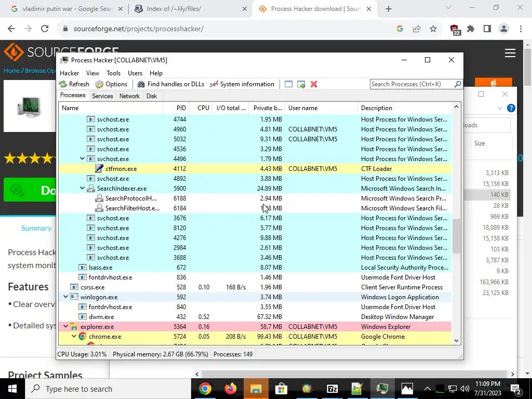This screenshot has width=532, height=399.
Task: Switch to the Network tab
Action: pos(129,96)
